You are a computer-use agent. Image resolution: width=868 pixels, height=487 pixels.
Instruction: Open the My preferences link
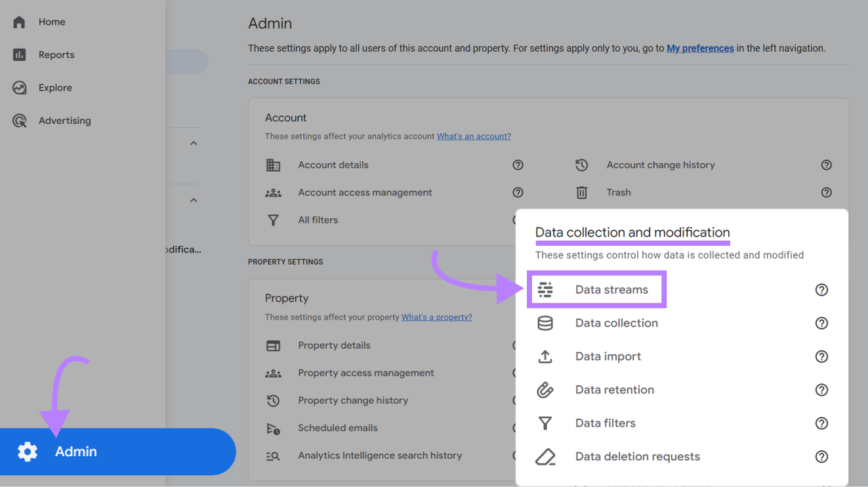700,48
